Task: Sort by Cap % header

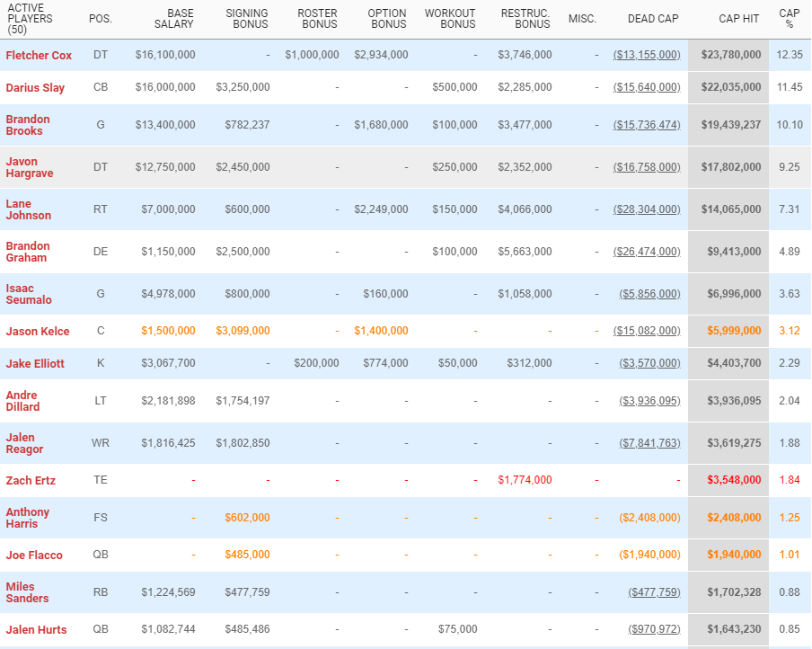Action: pos(790,19)
